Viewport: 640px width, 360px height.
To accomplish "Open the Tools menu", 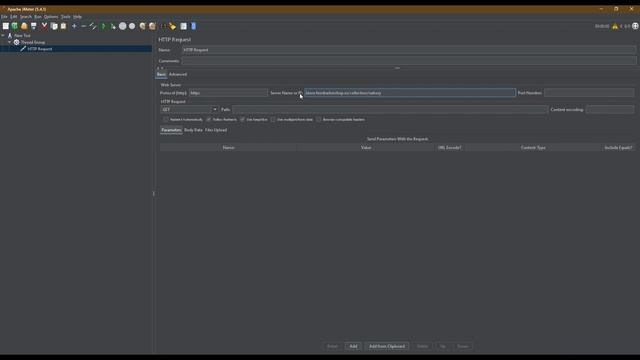I will coord(66,17).
